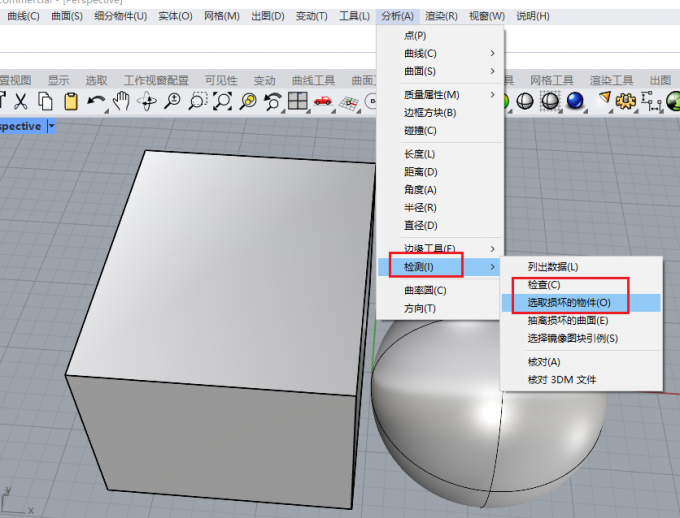Choose 直径(D) menu item

tap(440, 226)
